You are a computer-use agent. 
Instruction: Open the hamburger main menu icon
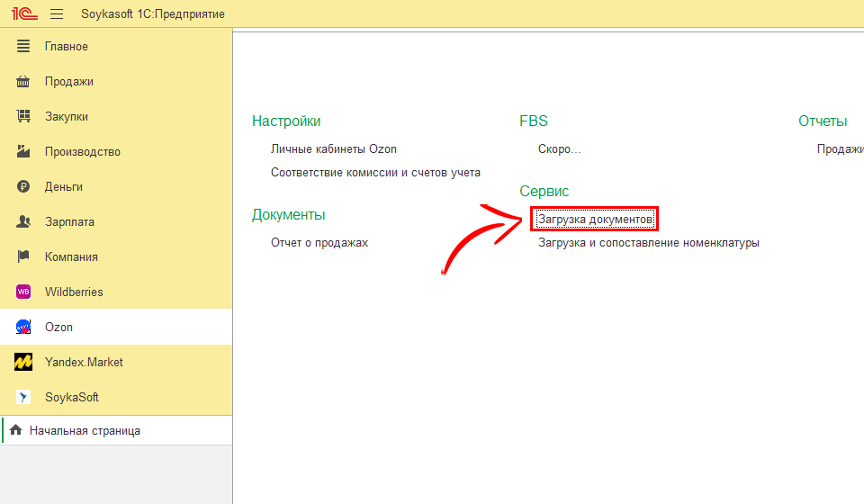[57, 13]
